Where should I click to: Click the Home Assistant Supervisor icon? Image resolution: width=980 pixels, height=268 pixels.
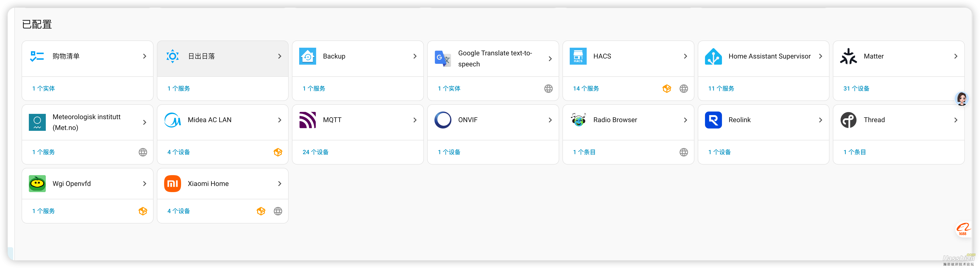click(x=713, y=56)
